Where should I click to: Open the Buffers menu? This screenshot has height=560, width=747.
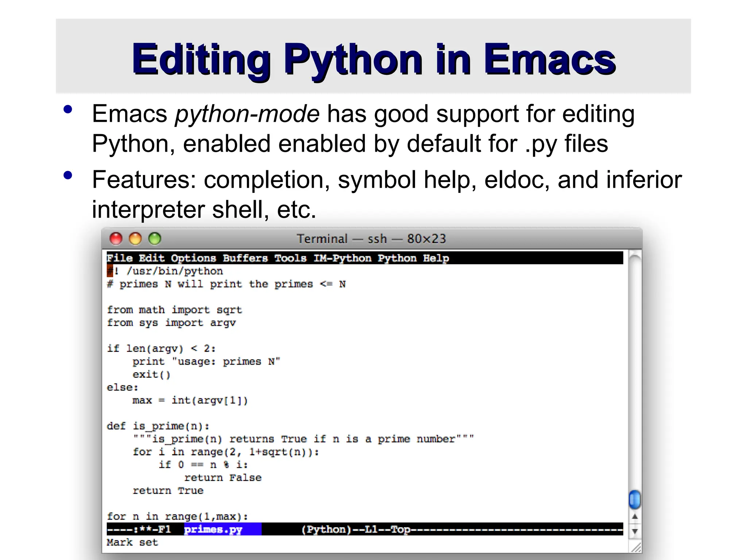tap(245, 258)
